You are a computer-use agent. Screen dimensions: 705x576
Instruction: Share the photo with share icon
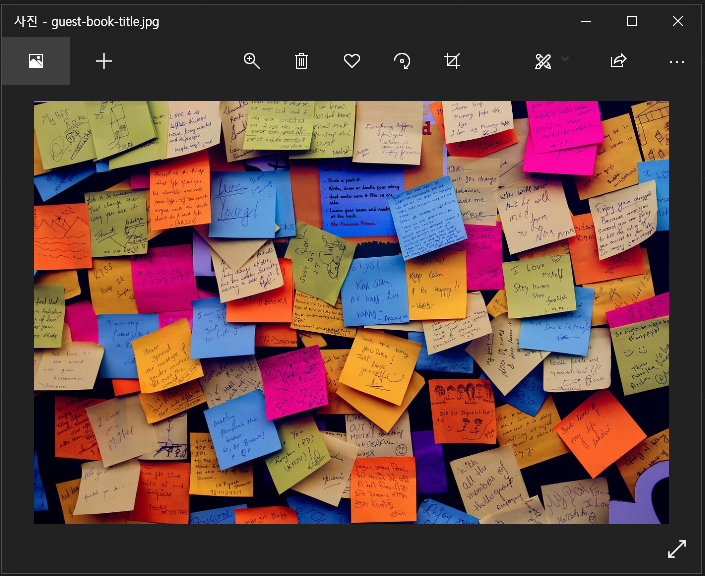click(618, 60)
